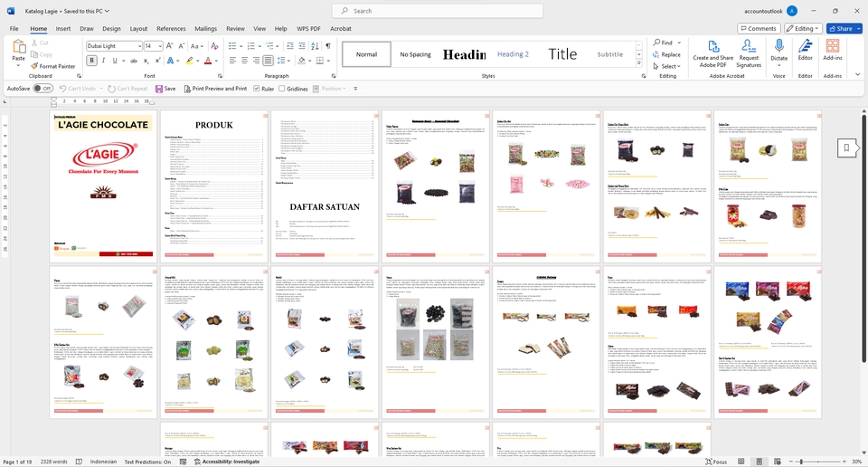This screenshot has width=868, height=467.
Task: Open Print Preview and Print
Action: (x=215, y=89)
